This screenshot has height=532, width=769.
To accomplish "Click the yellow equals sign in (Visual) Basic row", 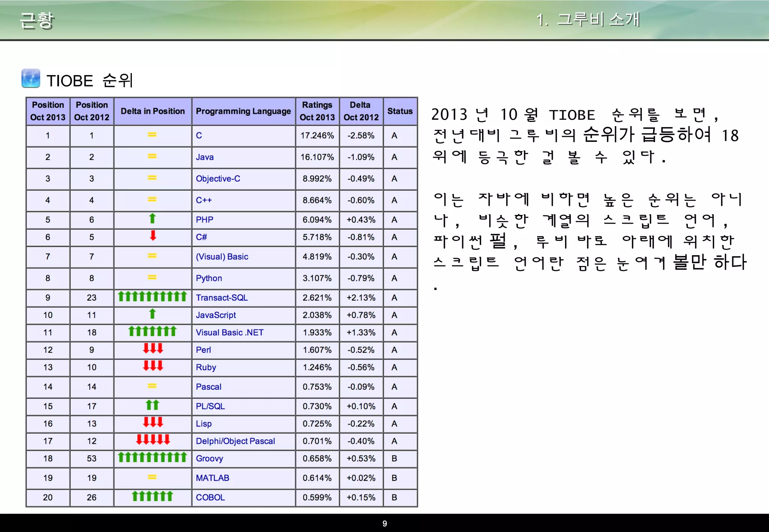I will (x=152, y=256).
